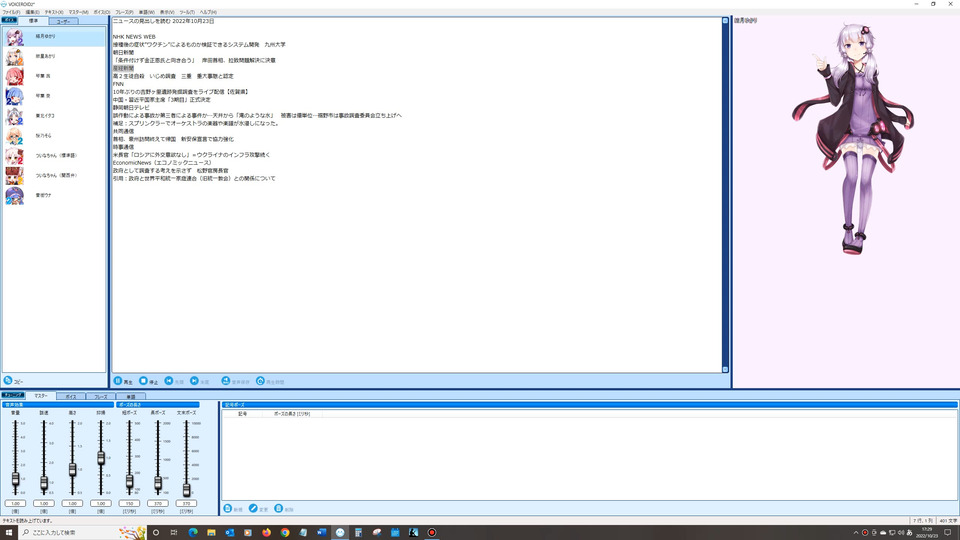The width and height of the screenshot is (960, 540).
Task: Click the 話速 speed slider handle
Action: pyautogui.click(x=44, y=483)
